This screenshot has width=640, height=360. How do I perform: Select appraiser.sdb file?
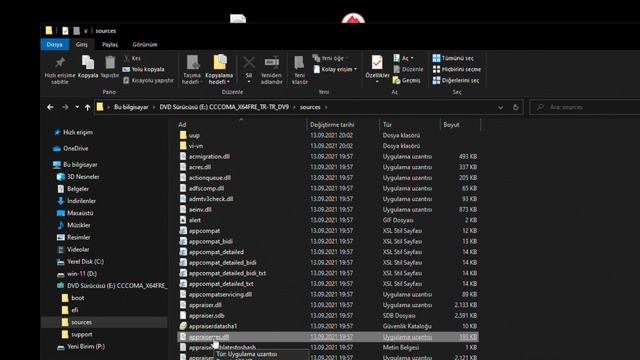coord(202,316)
